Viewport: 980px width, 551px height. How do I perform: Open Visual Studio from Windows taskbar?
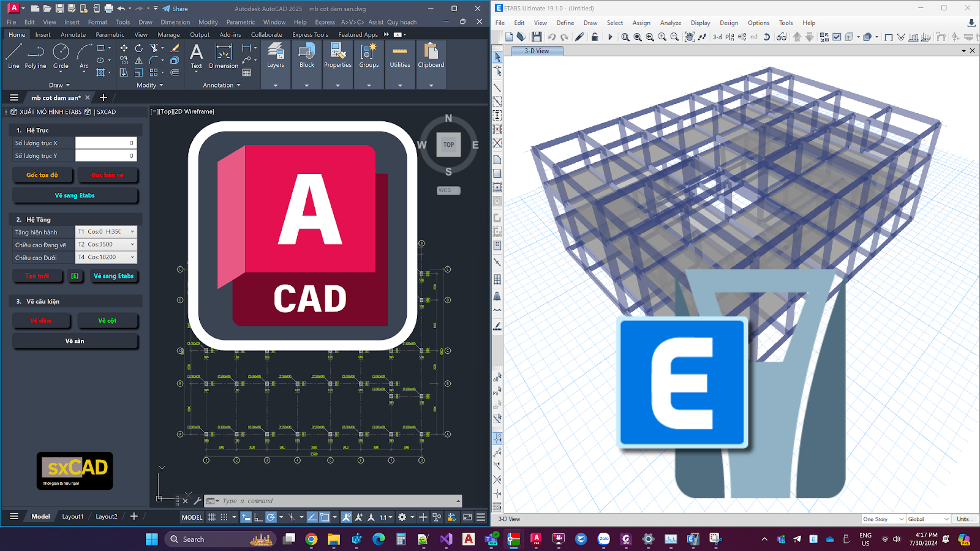(446, 539)
